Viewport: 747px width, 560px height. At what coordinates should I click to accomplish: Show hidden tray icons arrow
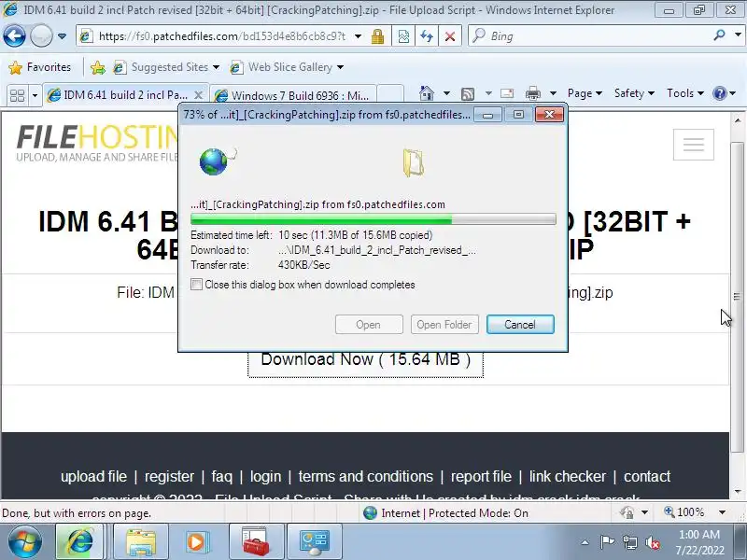(585, 542)
